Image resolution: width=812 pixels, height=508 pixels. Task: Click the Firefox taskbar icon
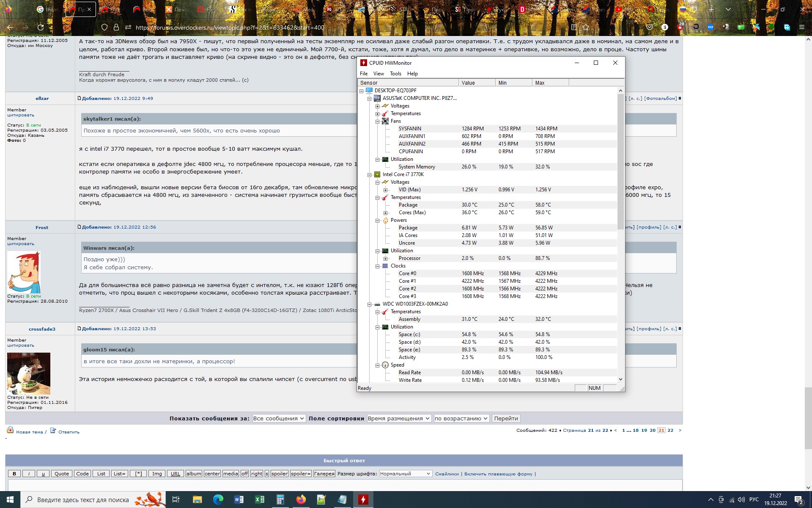(x=301, y=500)
